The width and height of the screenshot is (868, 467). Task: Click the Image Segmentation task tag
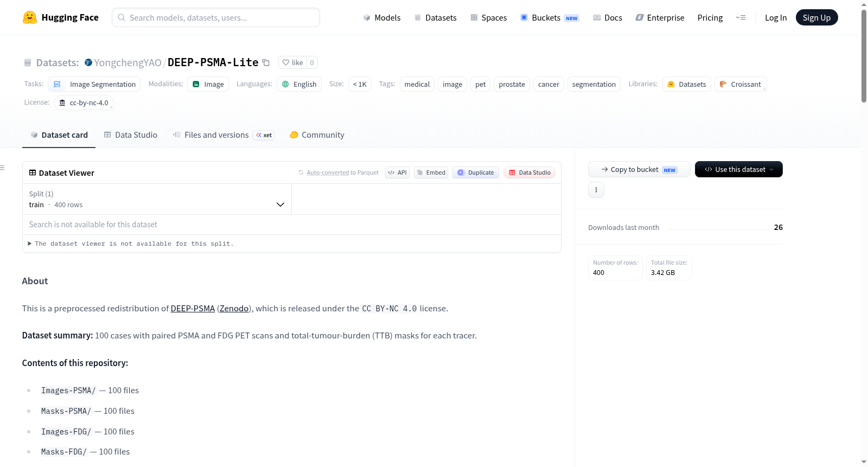tap(94, 84)
